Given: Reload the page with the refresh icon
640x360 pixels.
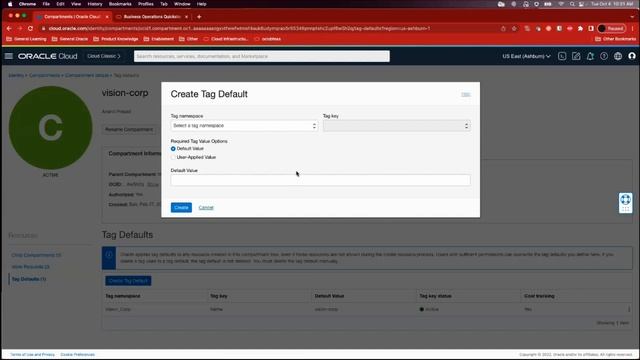Looking at the screenshot, I should click(31, 29).
